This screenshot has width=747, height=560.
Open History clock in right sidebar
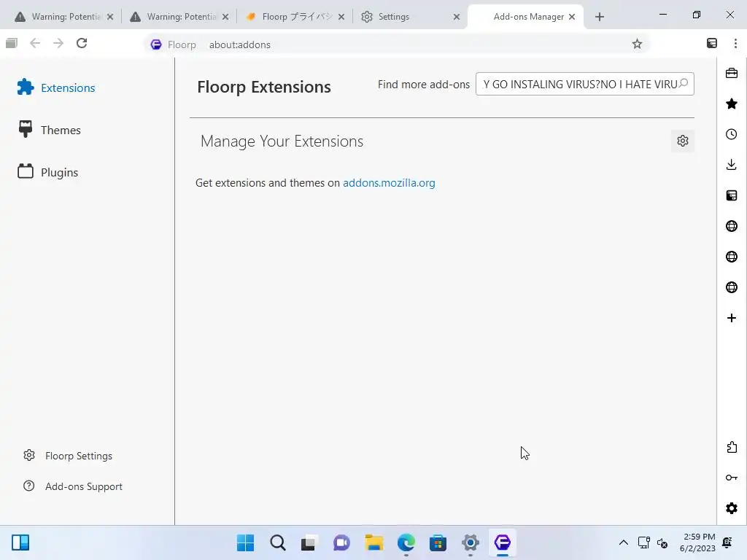pos(732,134)
